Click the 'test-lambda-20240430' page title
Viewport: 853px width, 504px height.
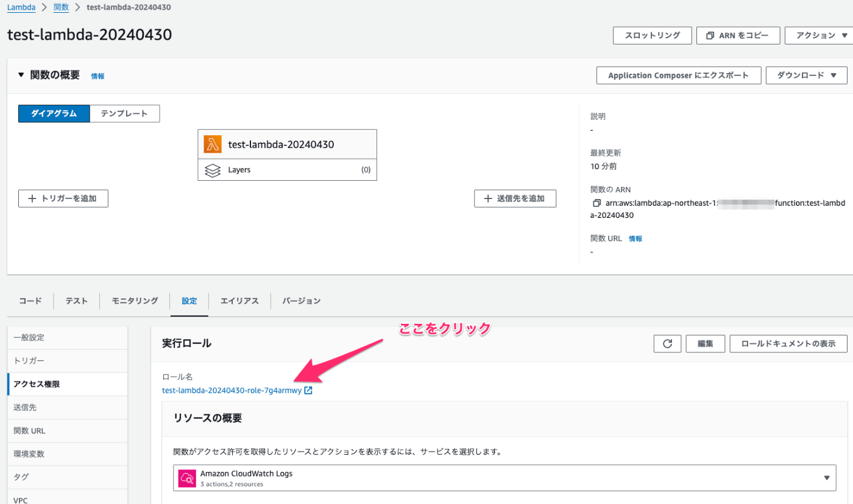[90, 35]
